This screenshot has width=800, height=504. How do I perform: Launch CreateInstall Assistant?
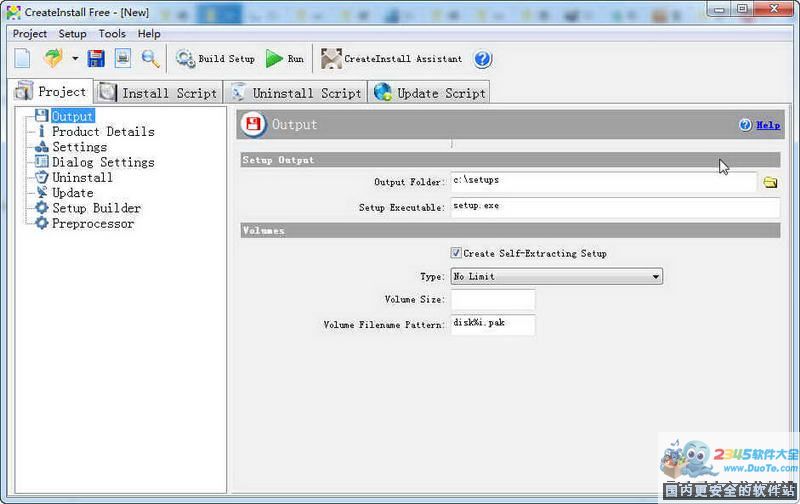tap(391, 59)
